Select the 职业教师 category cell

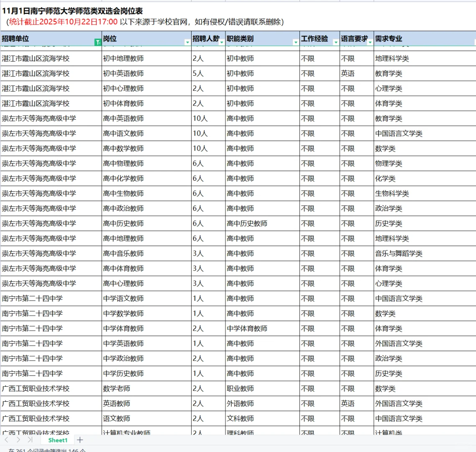(262, 388)
